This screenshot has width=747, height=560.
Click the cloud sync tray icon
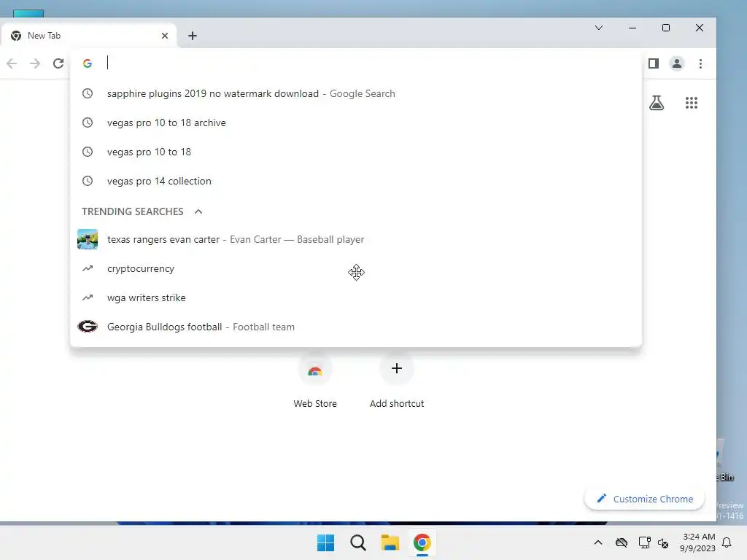tap(622, 542)
